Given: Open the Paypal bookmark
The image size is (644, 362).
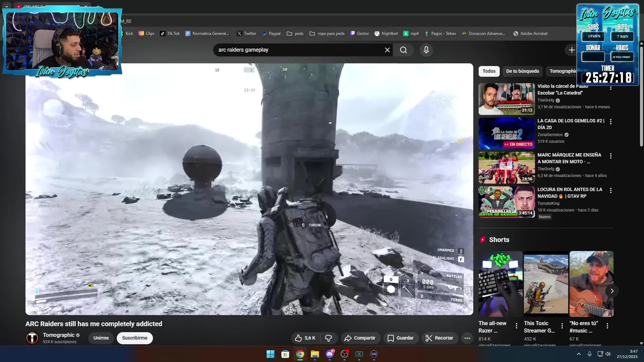Looking at the screenshot, I should click(271, 34).
